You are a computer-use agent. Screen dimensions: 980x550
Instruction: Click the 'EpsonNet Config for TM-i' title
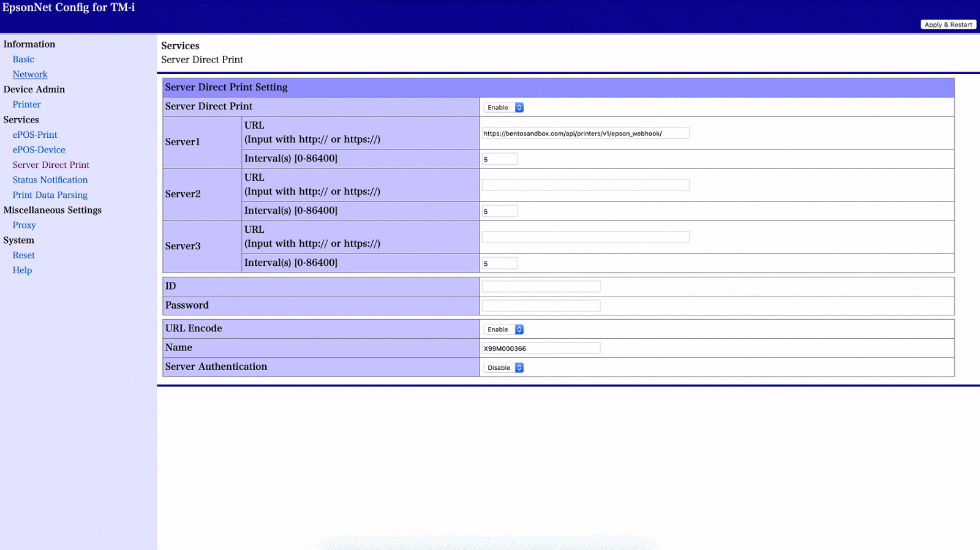(69, 7)
